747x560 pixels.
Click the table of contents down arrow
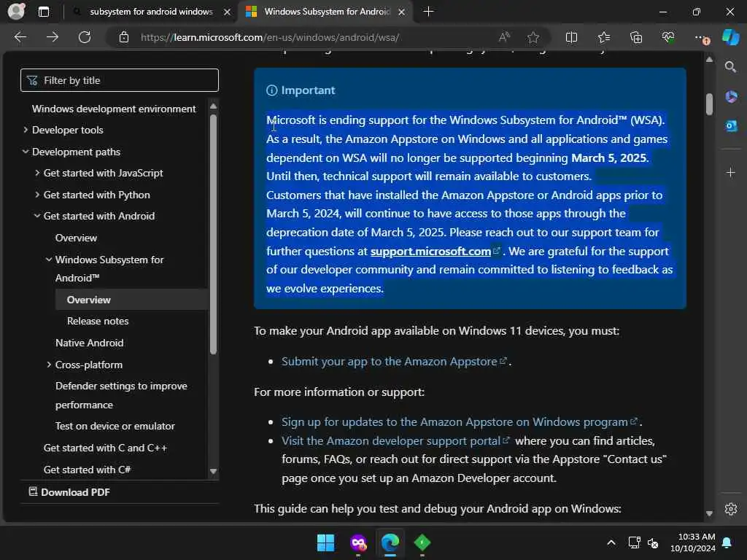coord(214,472)
